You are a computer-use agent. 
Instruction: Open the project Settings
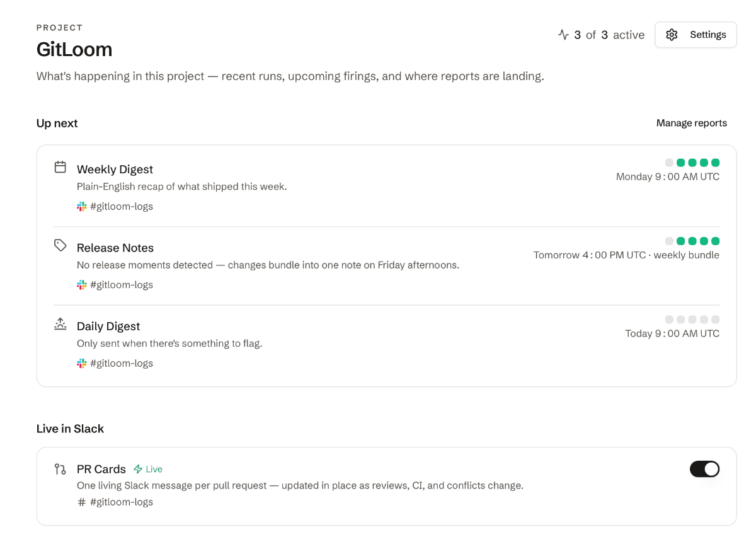(x=696, y=35)
